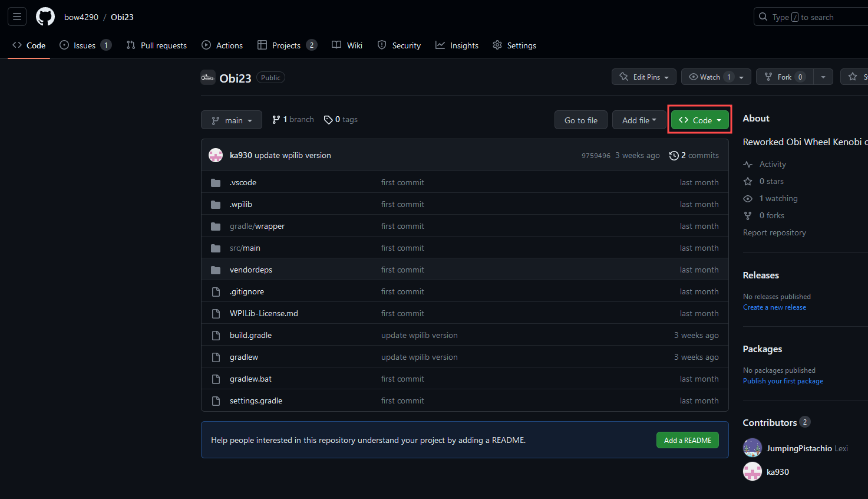Open the .vscode folder

click(243, 182)
